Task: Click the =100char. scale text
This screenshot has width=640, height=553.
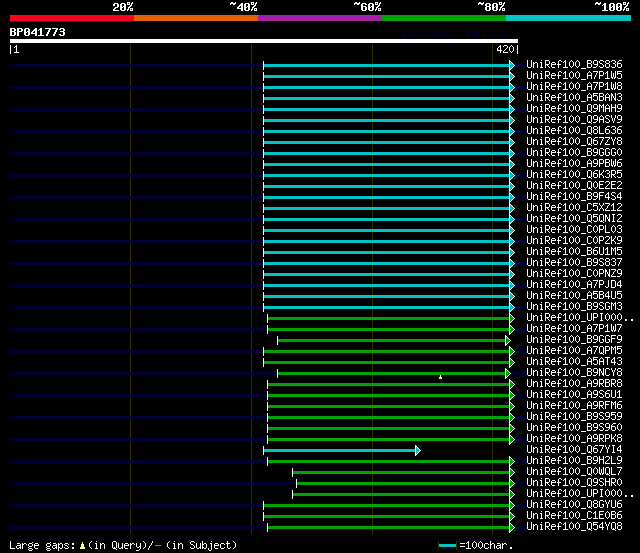Action: pyautogui.click(x=486, y=546)
